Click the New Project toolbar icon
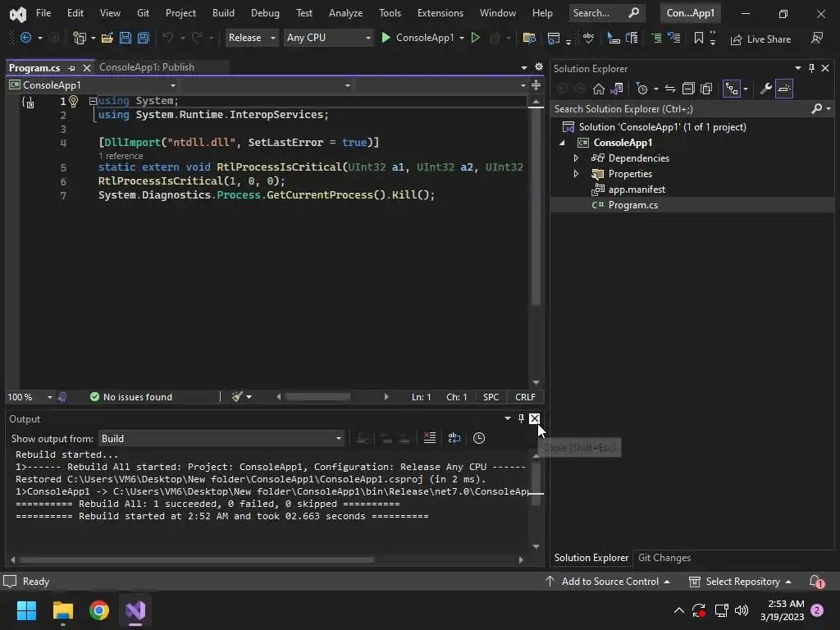Image resolution: width=840 pixels, height=630 pixels. (x=80, y=38)
